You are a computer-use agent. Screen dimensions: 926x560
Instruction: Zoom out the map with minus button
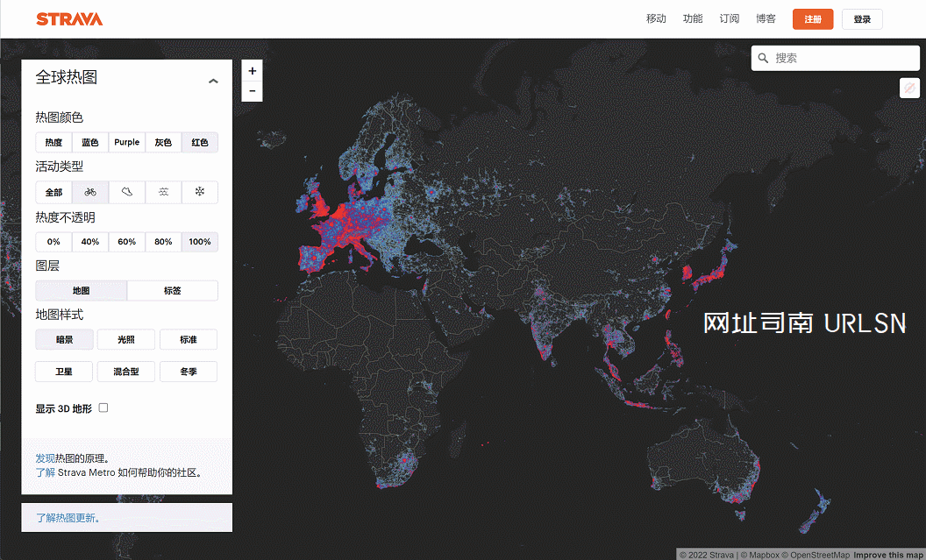[x=252, y=91]
